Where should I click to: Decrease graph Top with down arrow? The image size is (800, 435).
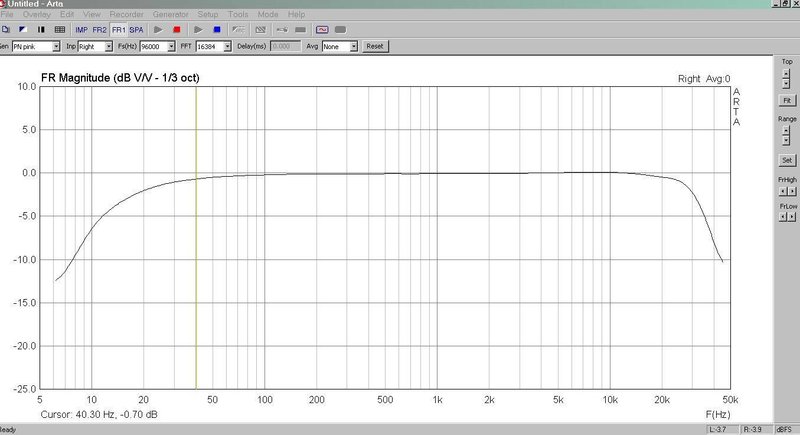point(786,84)
